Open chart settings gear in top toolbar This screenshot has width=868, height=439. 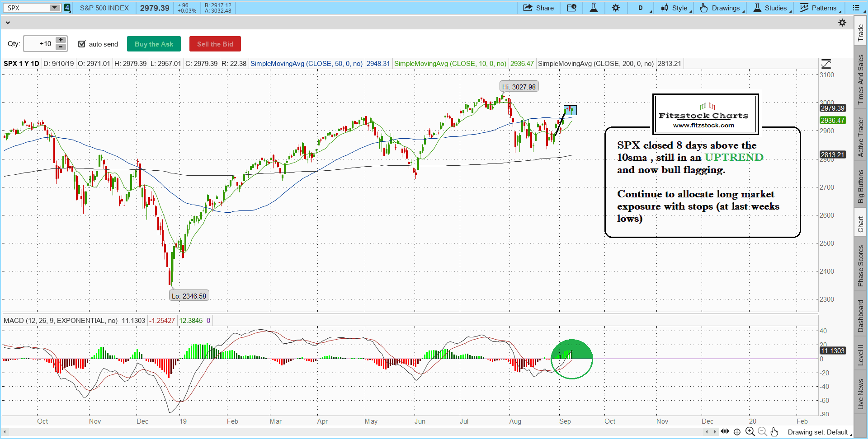[x=616, y=8]
